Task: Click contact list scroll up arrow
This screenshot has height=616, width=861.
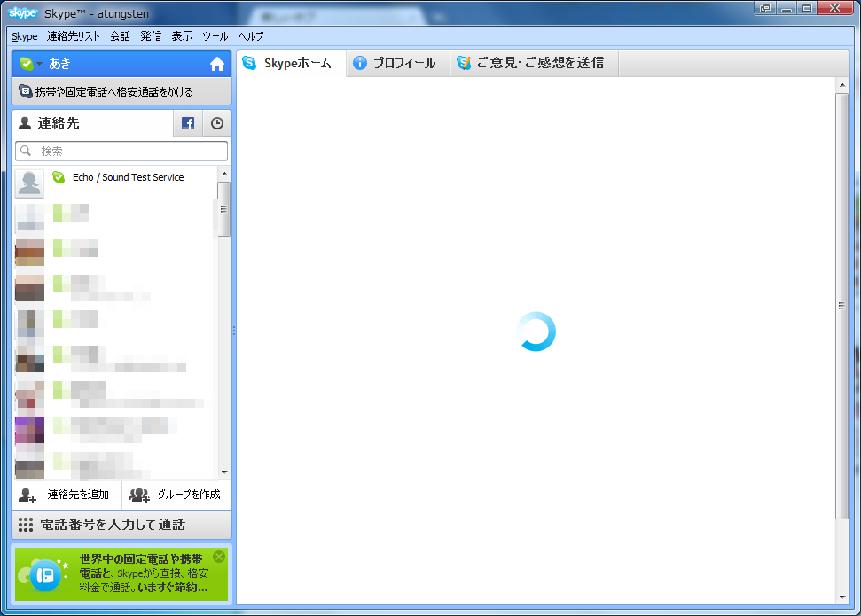Action: point(224,174)
